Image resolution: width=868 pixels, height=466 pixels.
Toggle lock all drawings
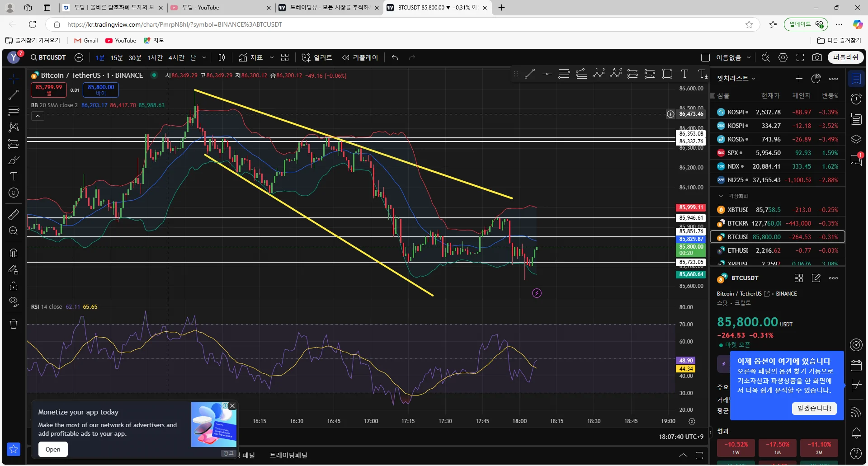coord(14,286)
